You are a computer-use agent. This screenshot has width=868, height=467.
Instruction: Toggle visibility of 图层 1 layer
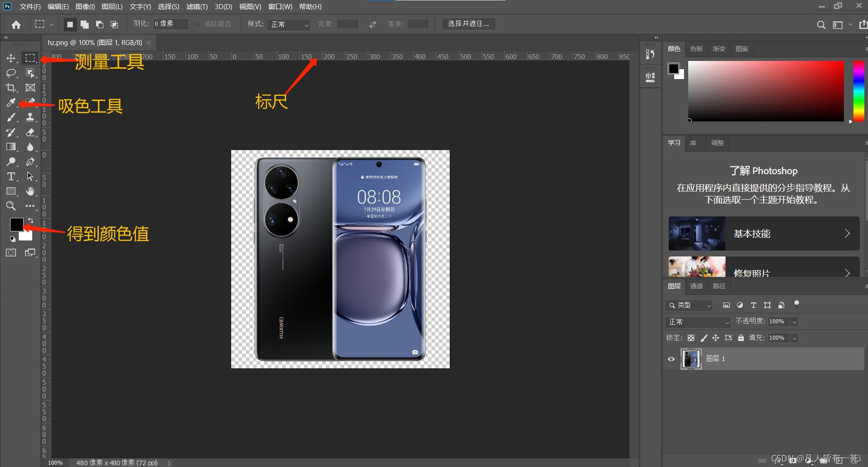coord(671,359)
